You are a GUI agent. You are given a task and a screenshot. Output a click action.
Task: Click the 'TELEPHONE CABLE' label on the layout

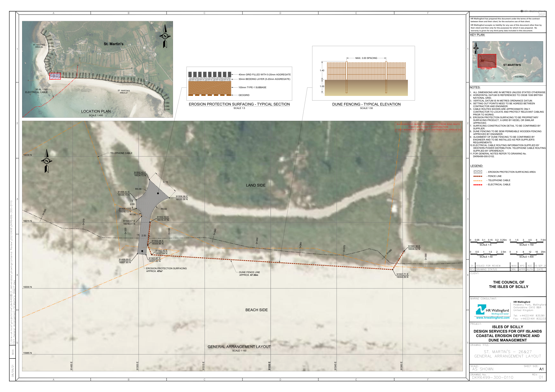coord(121,153)
